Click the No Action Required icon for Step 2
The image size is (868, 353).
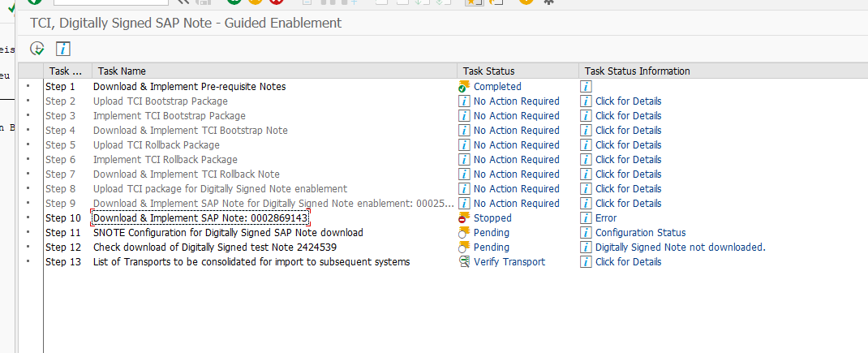pos(464,101)
